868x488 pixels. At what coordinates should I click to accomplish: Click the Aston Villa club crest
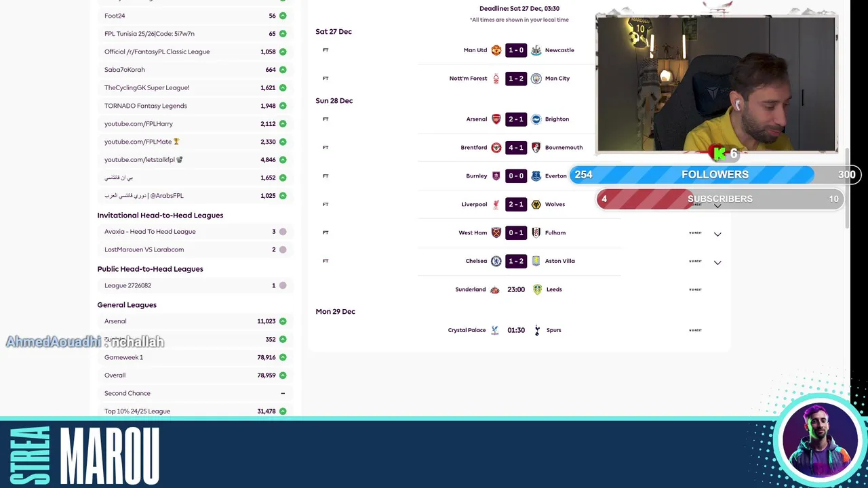pyautogui.click(x=536, y=262)
